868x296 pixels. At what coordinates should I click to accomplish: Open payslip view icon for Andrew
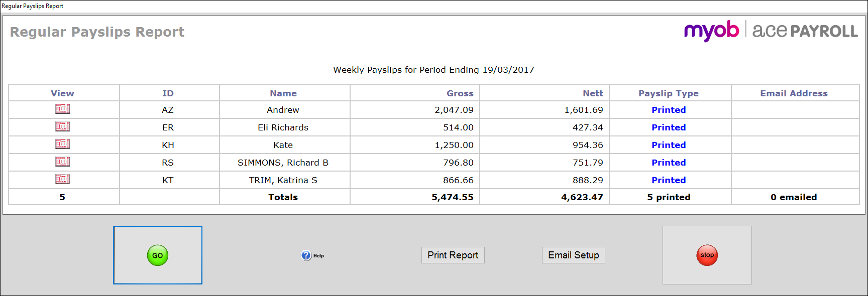point(62,109)
